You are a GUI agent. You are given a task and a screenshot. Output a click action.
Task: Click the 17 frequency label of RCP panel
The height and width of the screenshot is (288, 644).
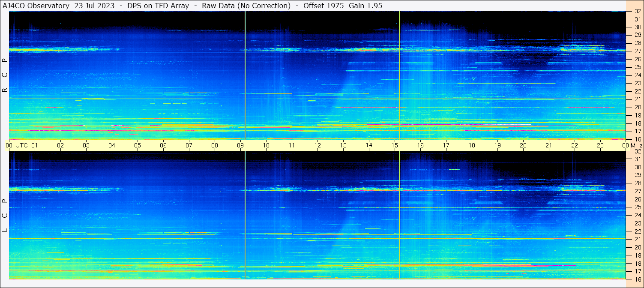637,131
